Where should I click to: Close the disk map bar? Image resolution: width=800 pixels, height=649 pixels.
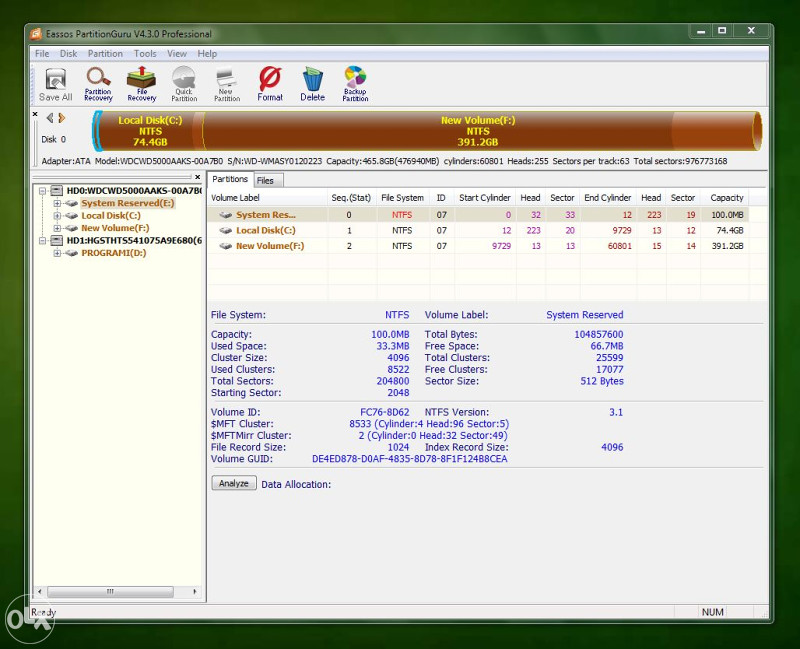point(35,114)
